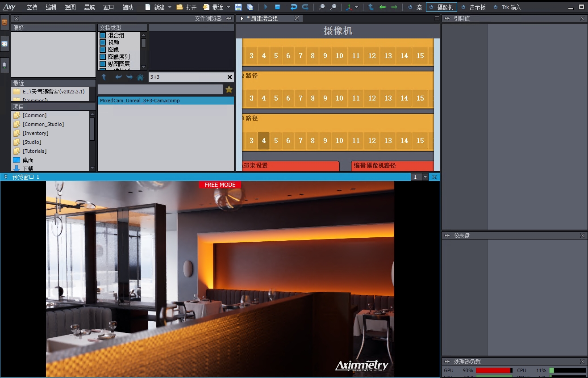Select MixedCam_Unreal_3+3-Cam.xcomp file
The width and height of the screenshot is (588, 378).
[x=166, y=101]
